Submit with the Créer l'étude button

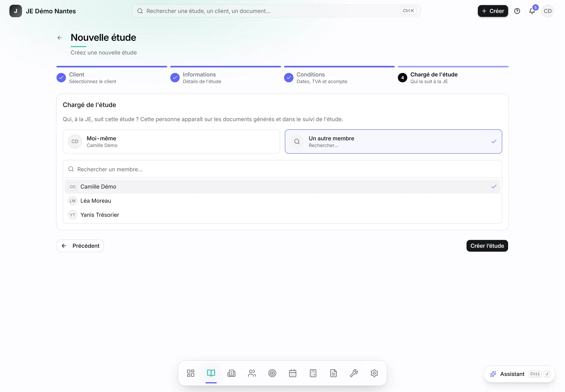[487, 246]
